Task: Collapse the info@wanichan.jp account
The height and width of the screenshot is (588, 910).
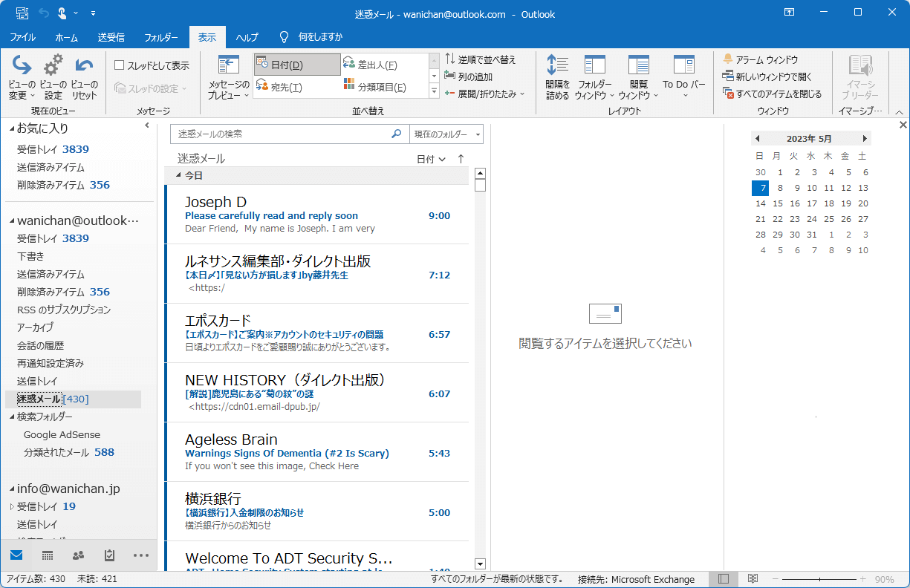Action: (11, 489)
